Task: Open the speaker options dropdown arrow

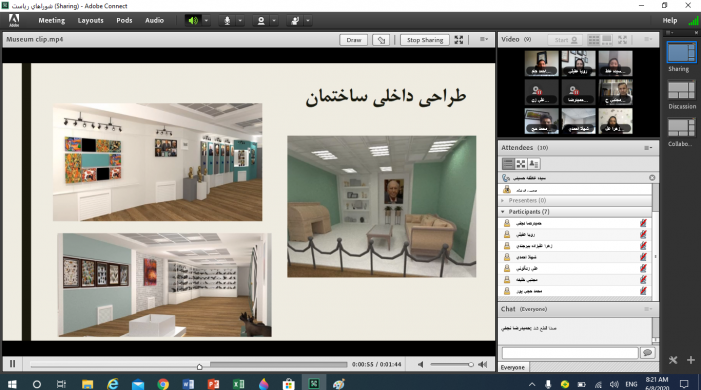Action: tap(206, 21)
